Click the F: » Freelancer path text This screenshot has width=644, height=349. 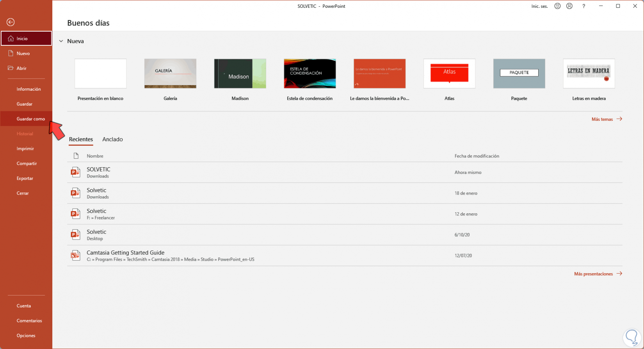101,218
